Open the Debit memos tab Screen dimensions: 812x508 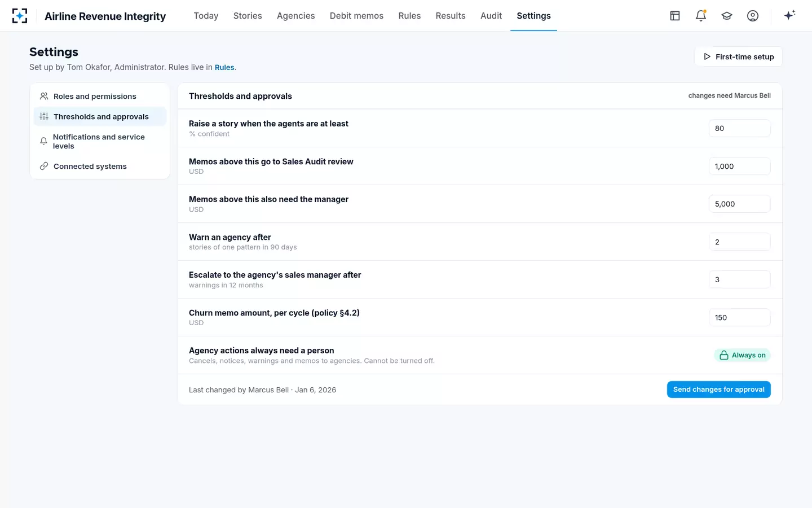[x=356, y=16]
